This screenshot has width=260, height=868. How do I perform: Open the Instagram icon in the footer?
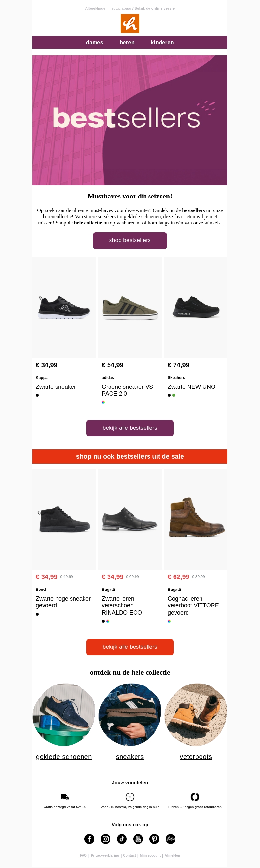pos(105,839)
